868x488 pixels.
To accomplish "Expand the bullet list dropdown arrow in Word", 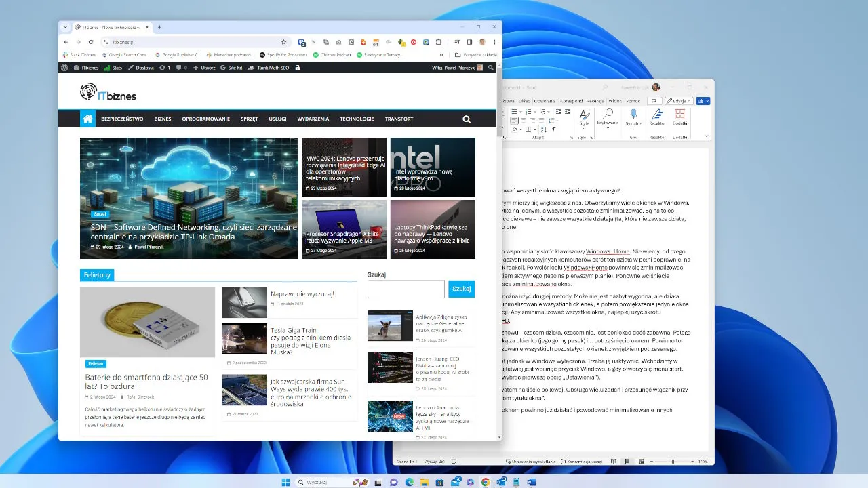I will [521, 111].
